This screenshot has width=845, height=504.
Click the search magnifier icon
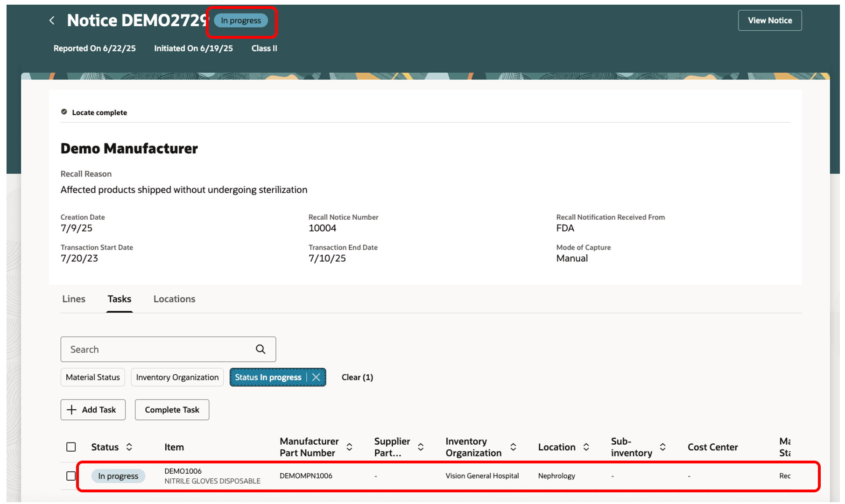261,349
